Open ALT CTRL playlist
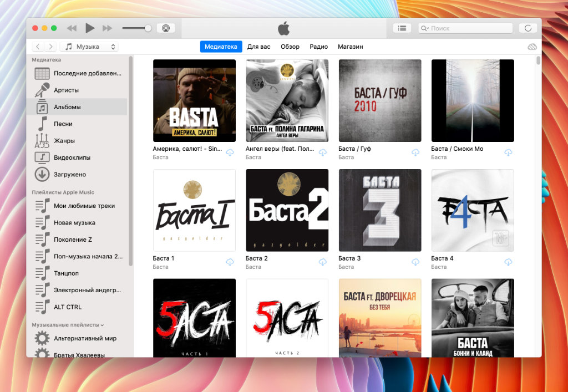Viewport: 568px width, 392px height. [77, 307]
